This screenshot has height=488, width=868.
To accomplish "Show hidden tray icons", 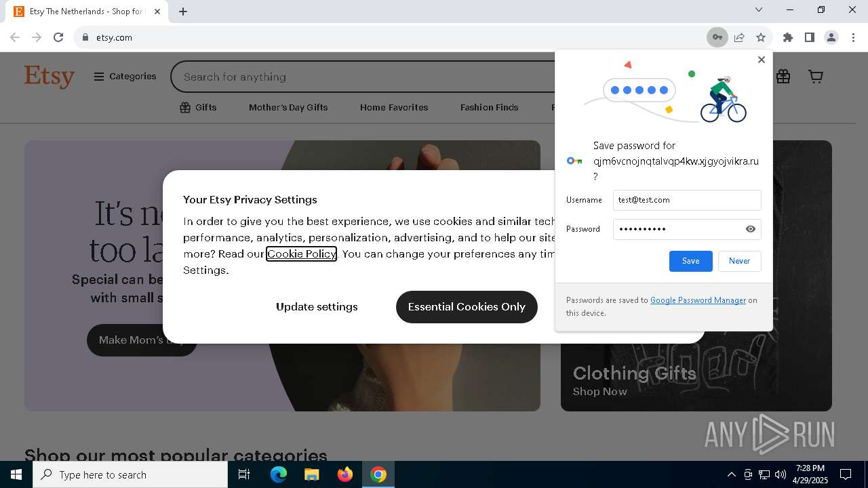I will point(731,474).
